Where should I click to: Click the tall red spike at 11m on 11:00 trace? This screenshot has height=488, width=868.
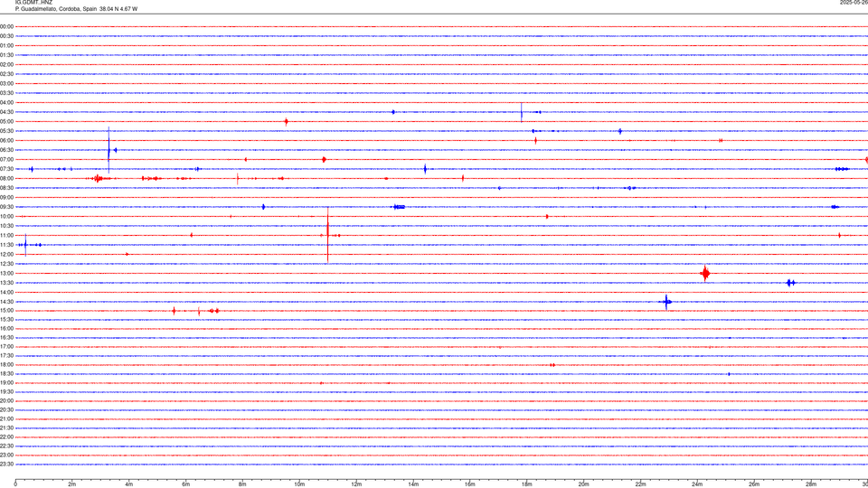(327, 235)
